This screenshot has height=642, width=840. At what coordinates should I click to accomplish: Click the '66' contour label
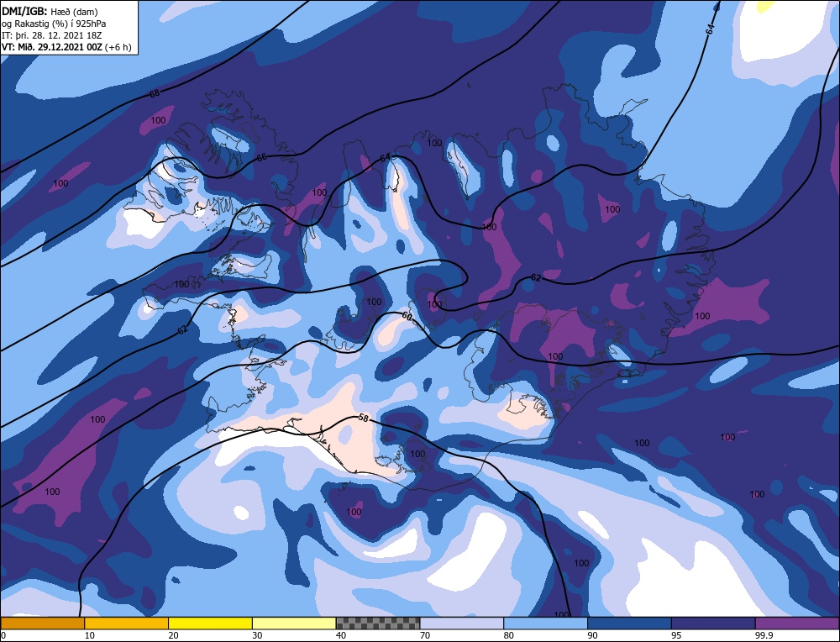click(x=261, y=157)
